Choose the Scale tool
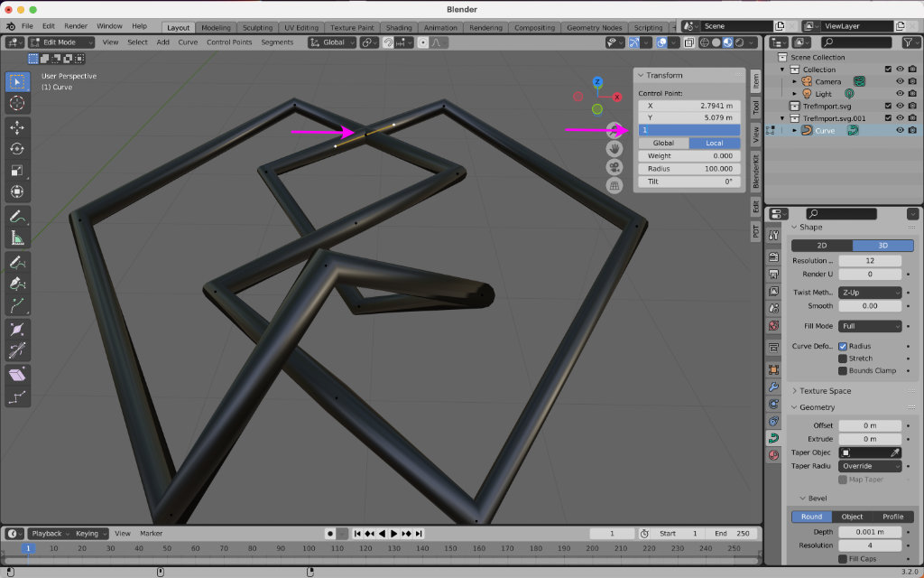The height and width of the screenshot is (578, 924). tap(17, 170)
